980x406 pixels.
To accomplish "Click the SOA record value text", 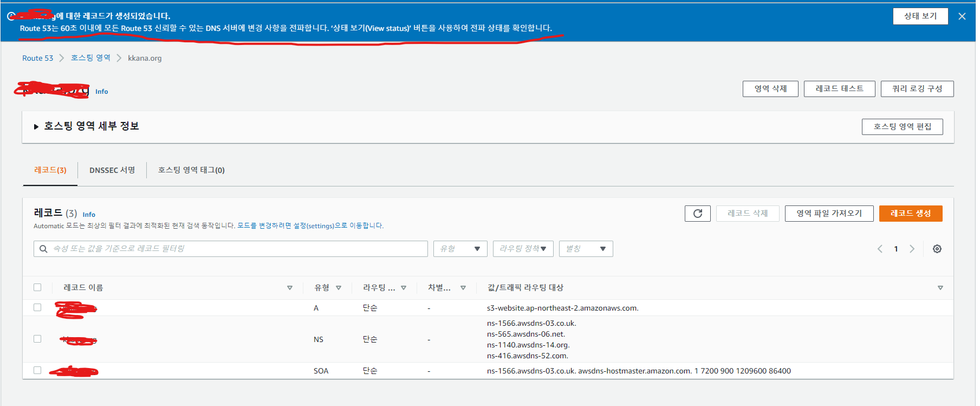I will (x=639, y=371).
